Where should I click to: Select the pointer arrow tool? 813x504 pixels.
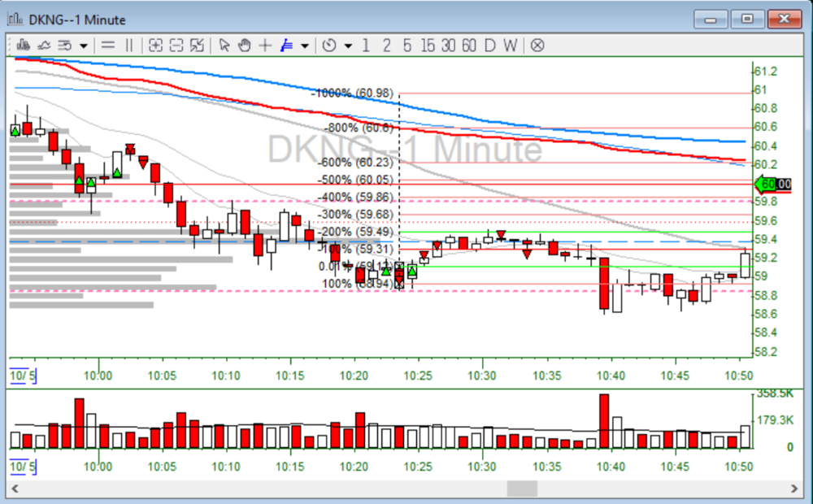pos(224,46)
